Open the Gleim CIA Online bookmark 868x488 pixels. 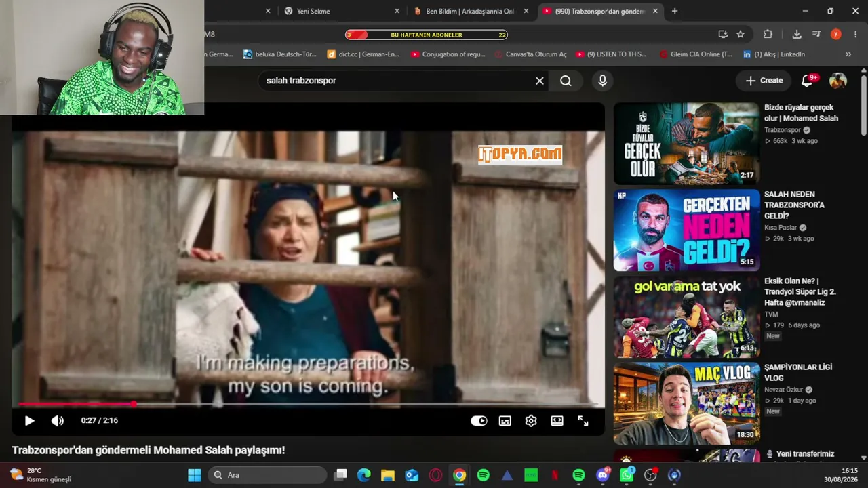pyautogui.click(x=696, y=54)
